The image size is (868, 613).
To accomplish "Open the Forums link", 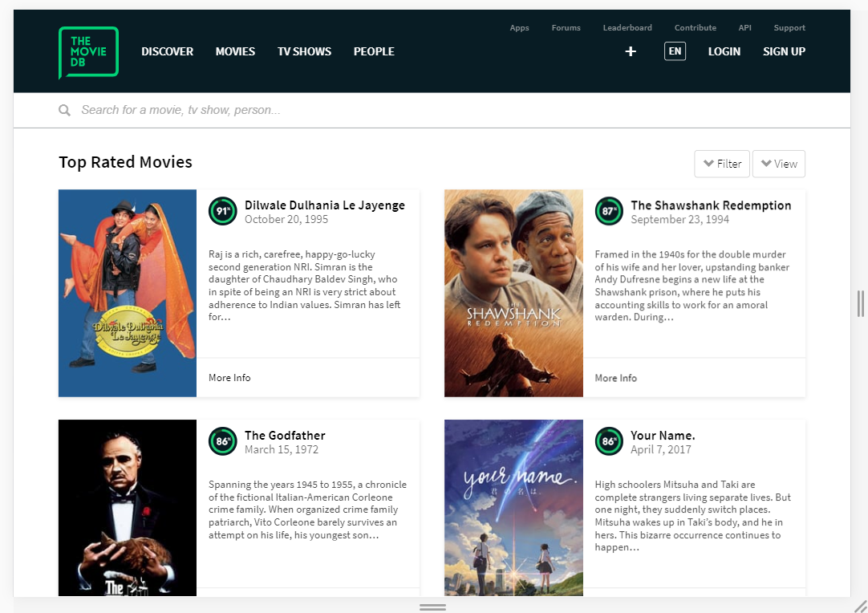I will click(x=566, y=28).
